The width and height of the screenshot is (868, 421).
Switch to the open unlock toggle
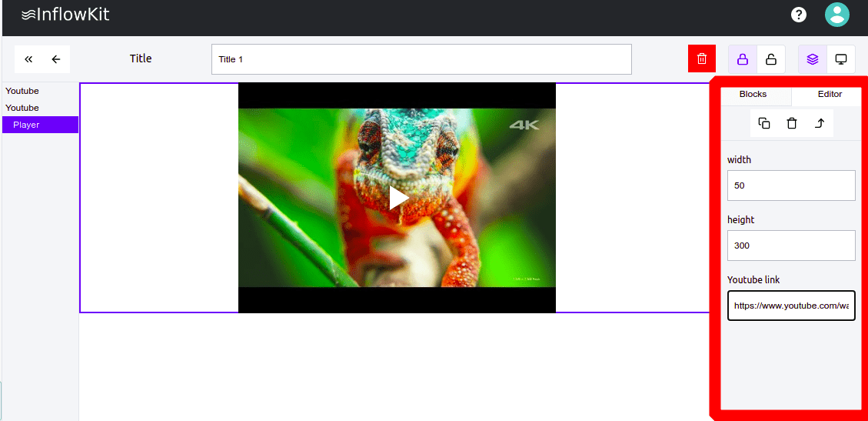770,59
